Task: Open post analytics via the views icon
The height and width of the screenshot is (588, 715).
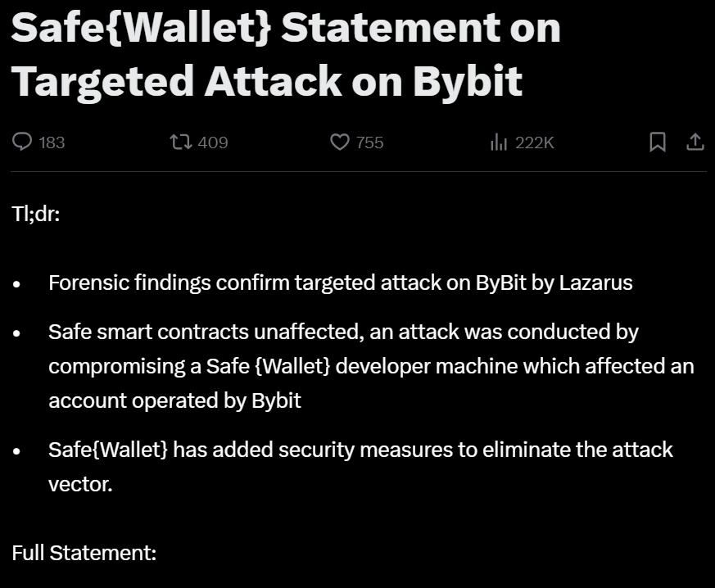Action: (x=499, y=142)
